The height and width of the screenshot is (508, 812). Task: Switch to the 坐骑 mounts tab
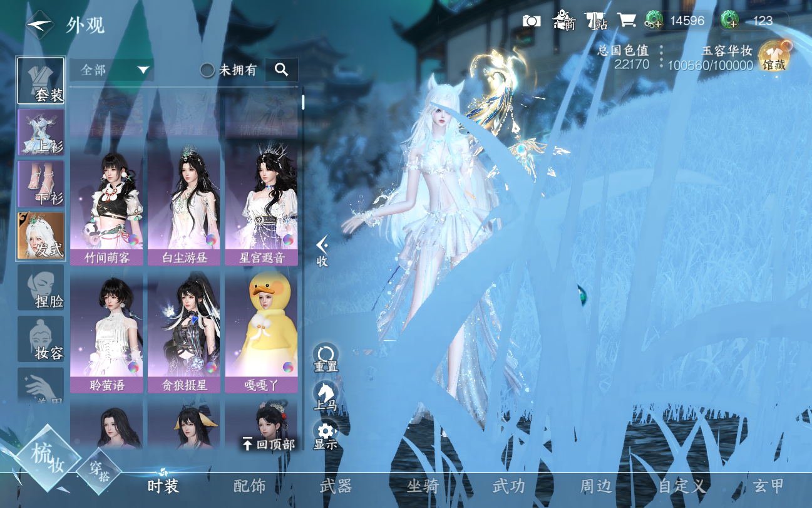click(423, 486)
